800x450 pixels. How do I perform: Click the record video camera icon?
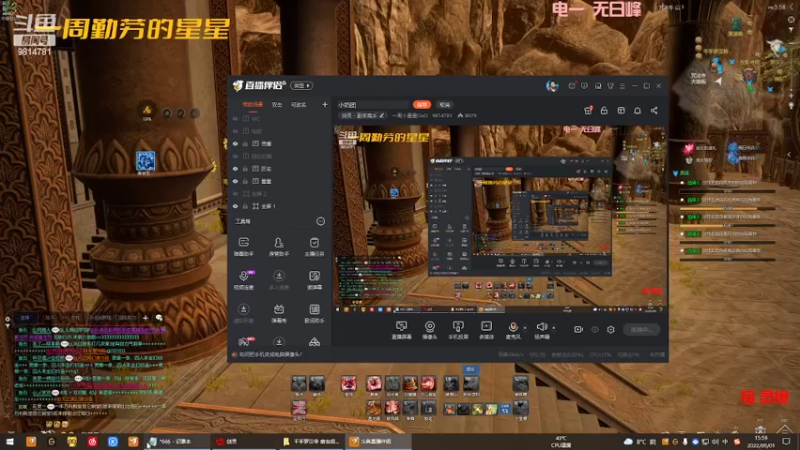tap(578, 330)
